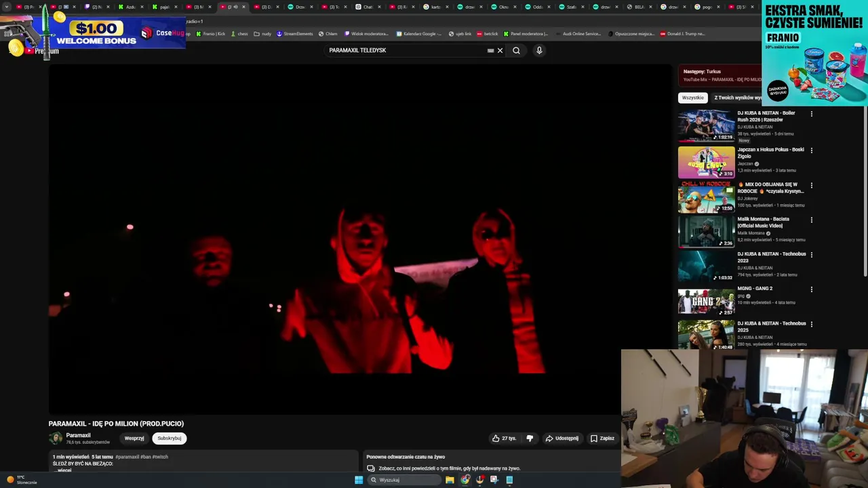Open Japczan x Hokus Pokus thumbnail
This screenshot has height=488, width=868.
(706, 162)
